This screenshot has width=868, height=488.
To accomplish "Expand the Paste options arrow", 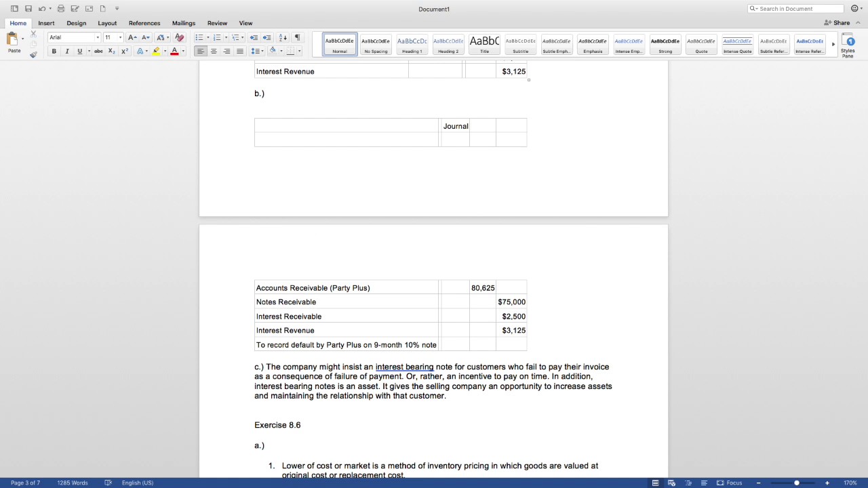I will pyautogui.click(x=22, y=39).
